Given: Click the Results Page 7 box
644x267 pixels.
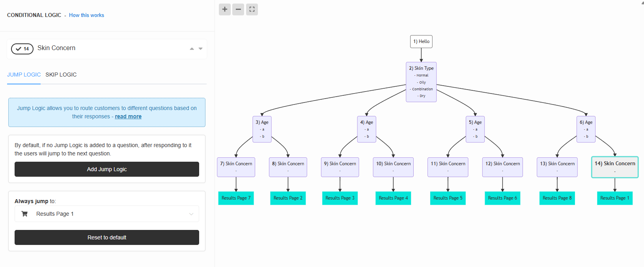Looking at the screenshot, I should click(x=236, y=198).
